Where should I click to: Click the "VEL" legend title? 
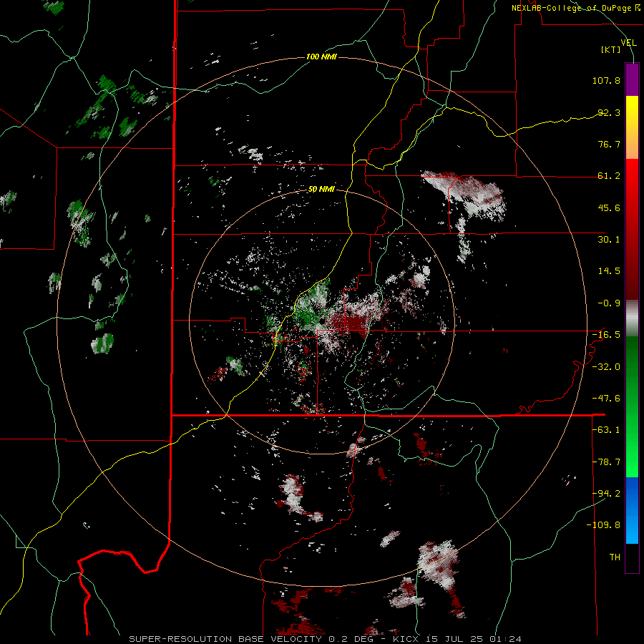coord(629,43)
